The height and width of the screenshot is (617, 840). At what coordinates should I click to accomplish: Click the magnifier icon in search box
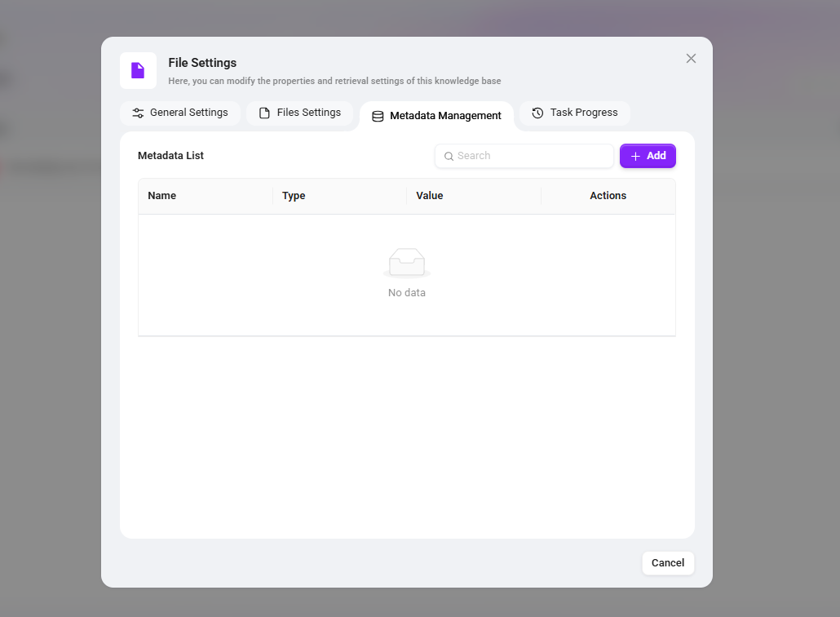(449, 157)
